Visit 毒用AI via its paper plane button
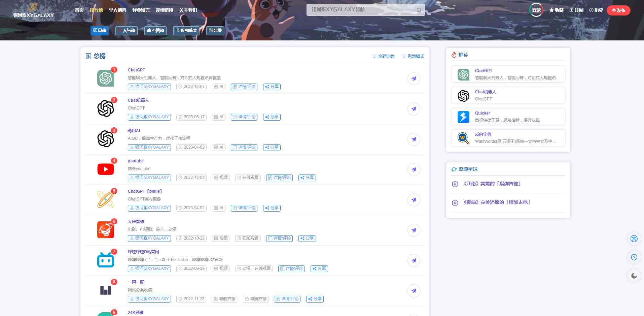 [x=414, y=139]
